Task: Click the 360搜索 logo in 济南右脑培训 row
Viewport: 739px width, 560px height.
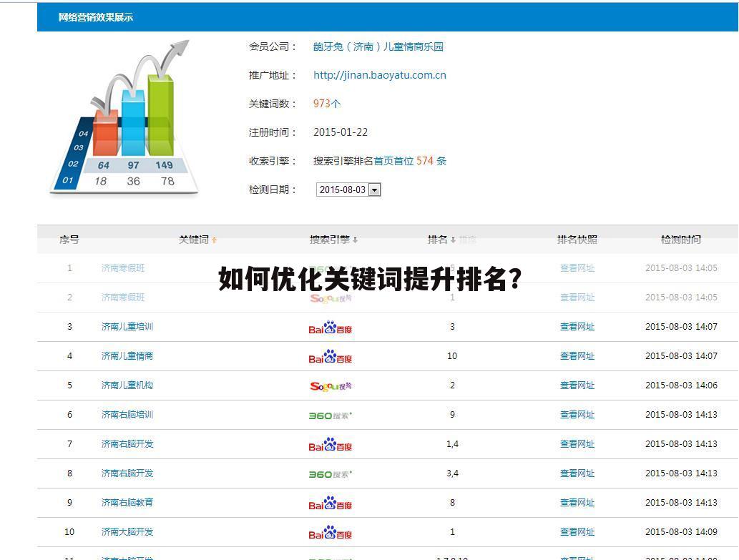Action: pyautogui.click(x=331, y=416)
